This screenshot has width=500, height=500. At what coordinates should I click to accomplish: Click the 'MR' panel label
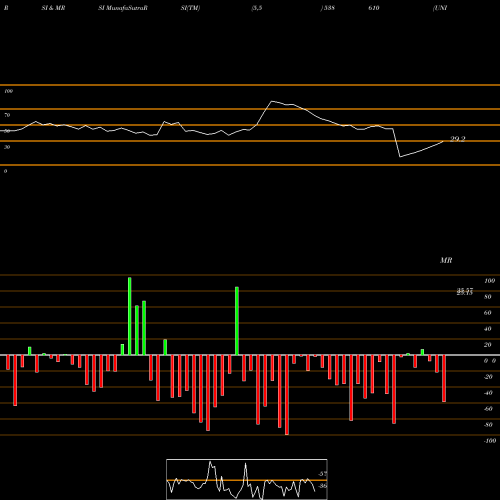point(446,260)
